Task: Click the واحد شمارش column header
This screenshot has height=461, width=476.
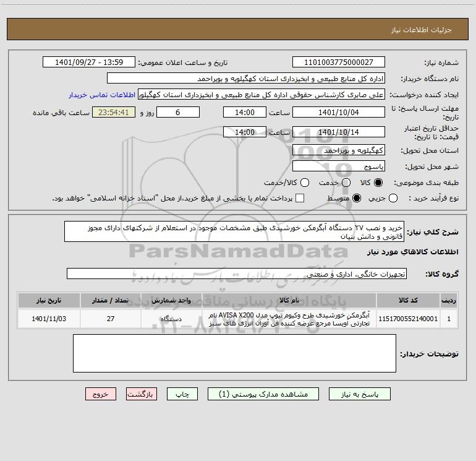Action: tap(171, 300)
